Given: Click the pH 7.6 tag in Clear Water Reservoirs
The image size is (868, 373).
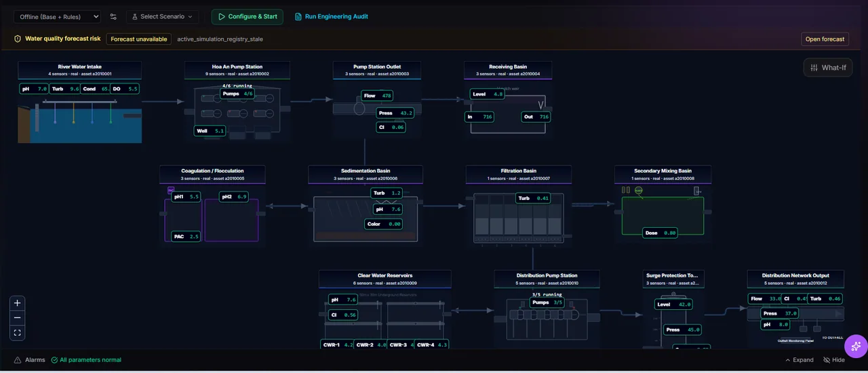Looking at the screenshot, I should 343,300.
